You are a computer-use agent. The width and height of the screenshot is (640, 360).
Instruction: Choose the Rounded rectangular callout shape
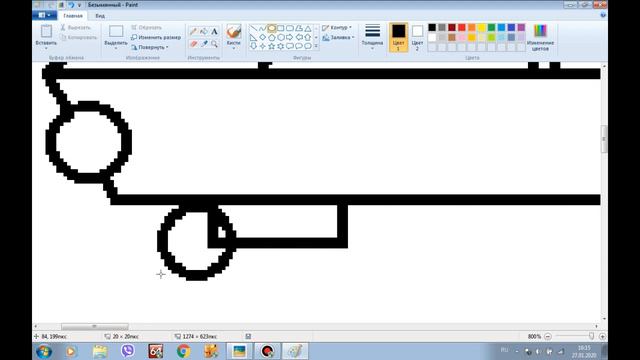tap(290, 46)
